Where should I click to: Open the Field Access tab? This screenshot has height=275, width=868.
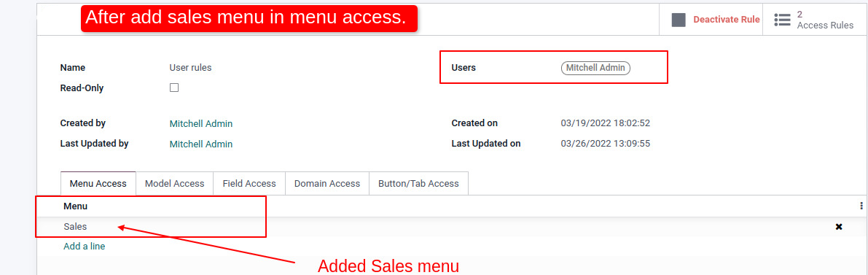[x=249, y=184]
